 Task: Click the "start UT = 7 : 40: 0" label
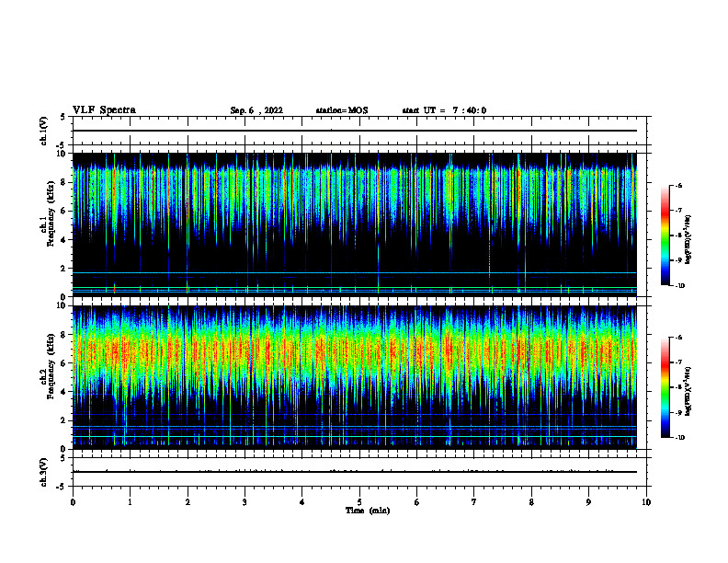point(444,110)
